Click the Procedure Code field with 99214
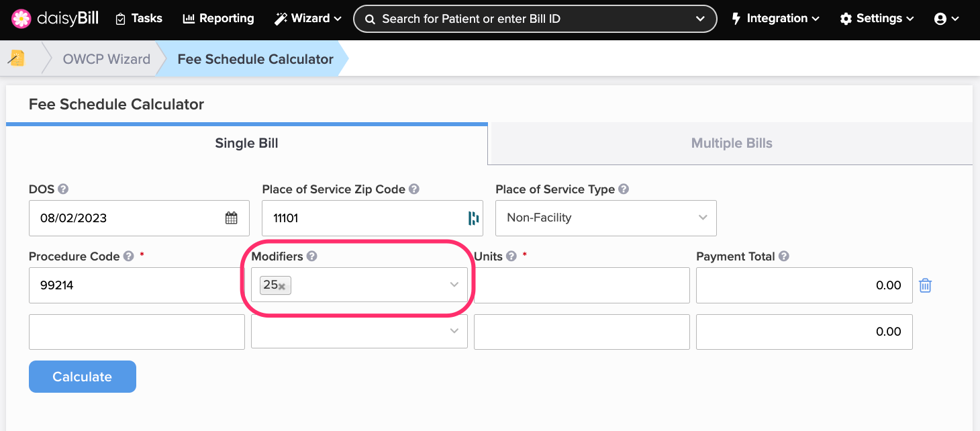This screenshot has width=980, height=431. click(137, 285)
